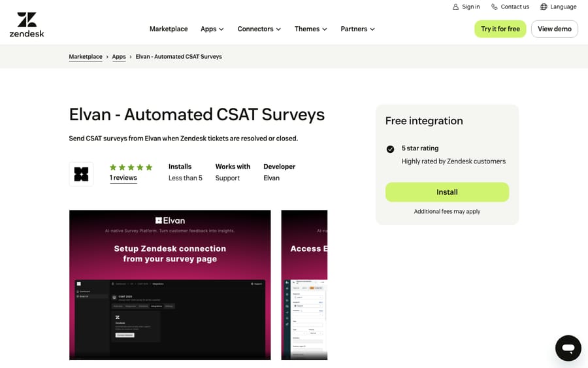Click the 5 star rating checkmark badge

(x=390, y=149)
